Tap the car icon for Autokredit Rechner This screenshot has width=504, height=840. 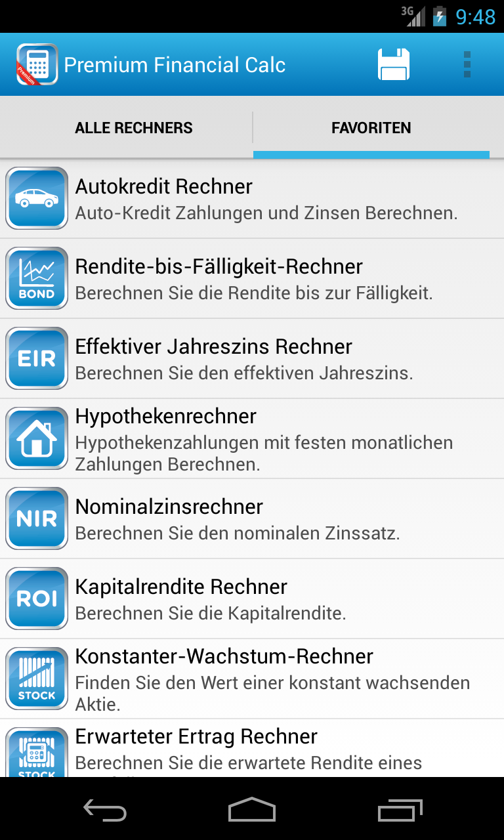37,198
